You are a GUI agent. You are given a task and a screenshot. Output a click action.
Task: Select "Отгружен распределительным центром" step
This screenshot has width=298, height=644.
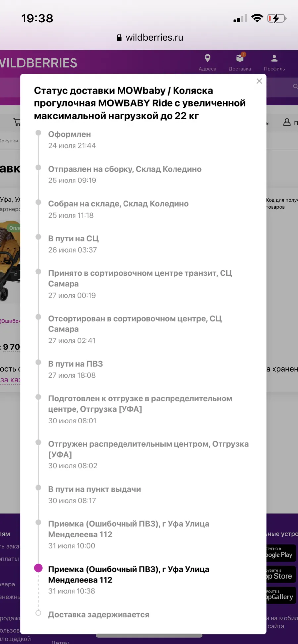pos(148,449)
